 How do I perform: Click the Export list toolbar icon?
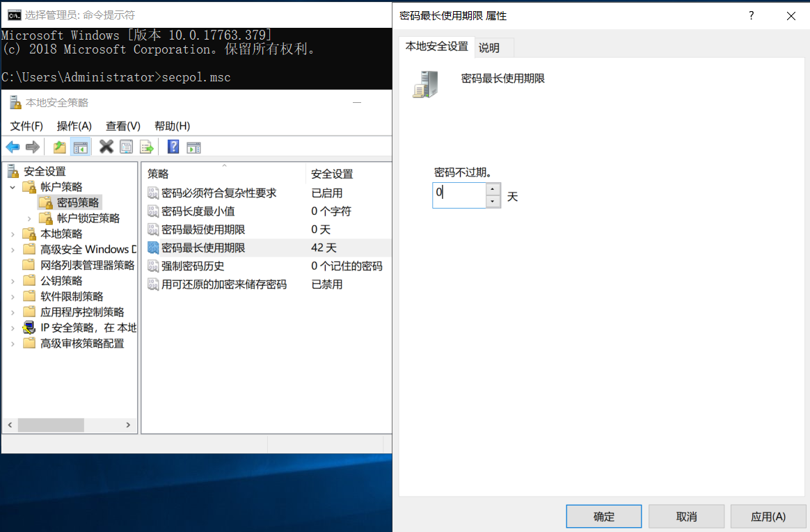tap(148, 147)
